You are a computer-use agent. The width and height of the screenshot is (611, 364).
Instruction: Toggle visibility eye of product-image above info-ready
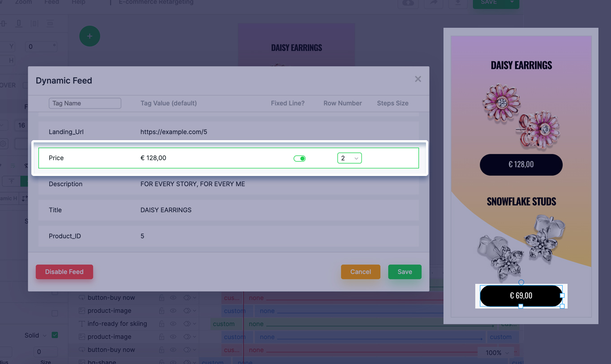point(173,311)
